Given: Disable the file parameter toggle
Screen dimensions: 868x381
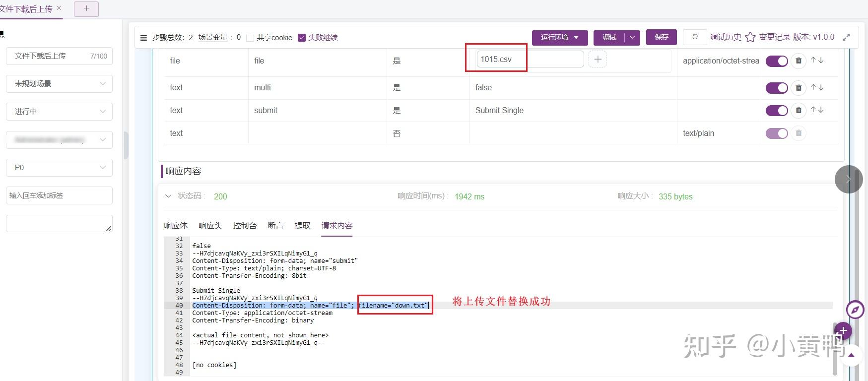Looking at the screenshot, I should point(777,61).
